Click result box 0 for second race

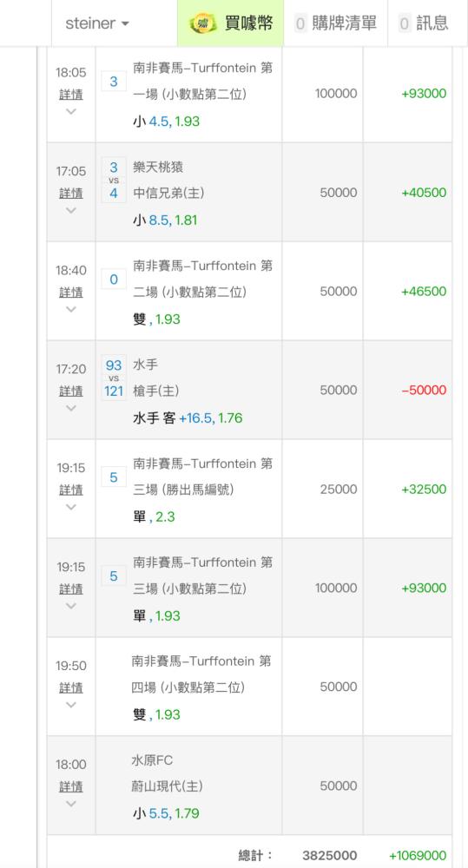pos(114,279)
